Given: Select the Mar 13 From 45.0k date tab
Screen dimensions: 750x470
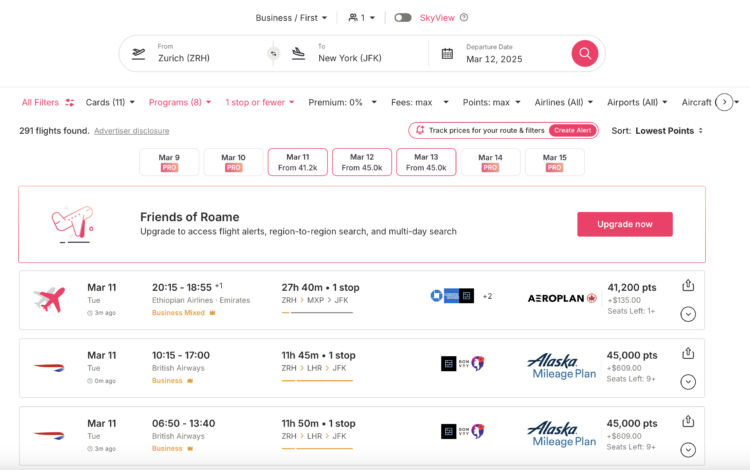Looking at the screenshot, I should (426, 162).
